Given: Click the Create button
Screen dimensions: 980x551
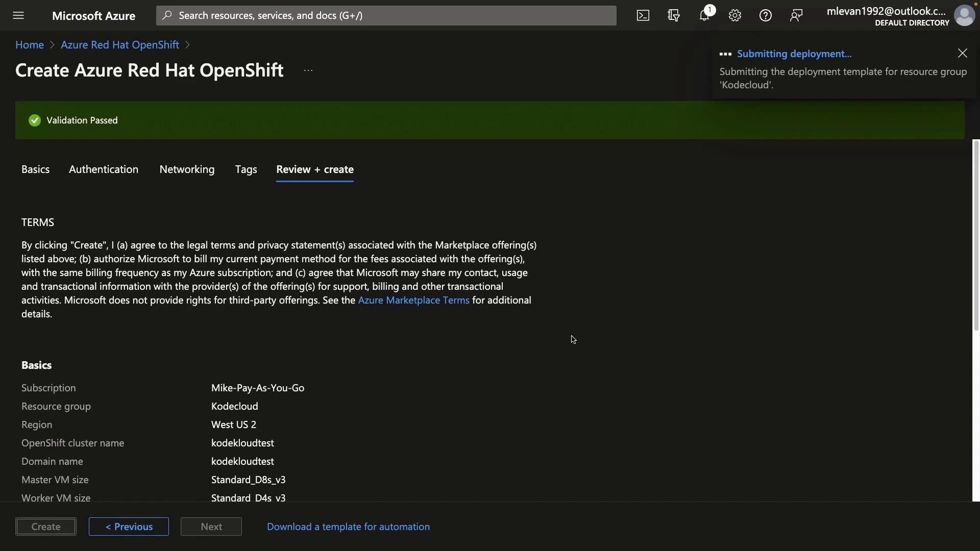Looking at the screenshot, I should 46,527.
